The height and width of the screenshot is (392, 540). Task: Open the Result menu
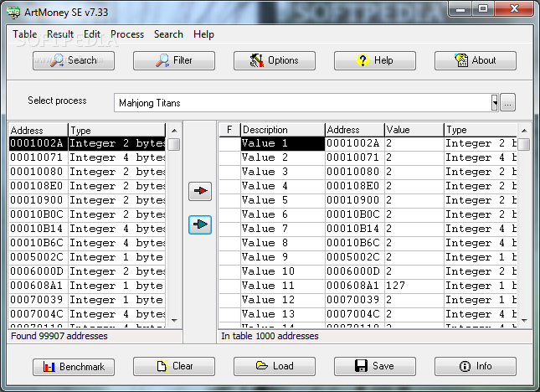[60, 34]
